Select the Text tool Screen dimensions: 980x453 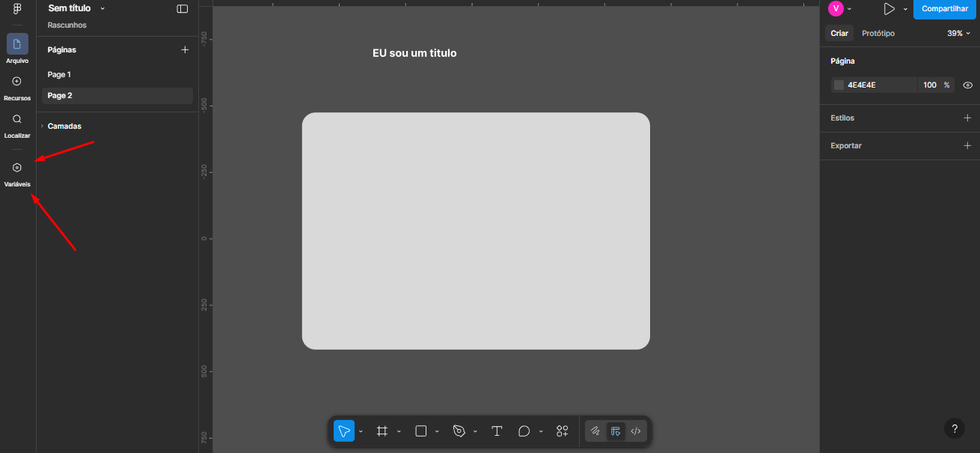(497, 431)
